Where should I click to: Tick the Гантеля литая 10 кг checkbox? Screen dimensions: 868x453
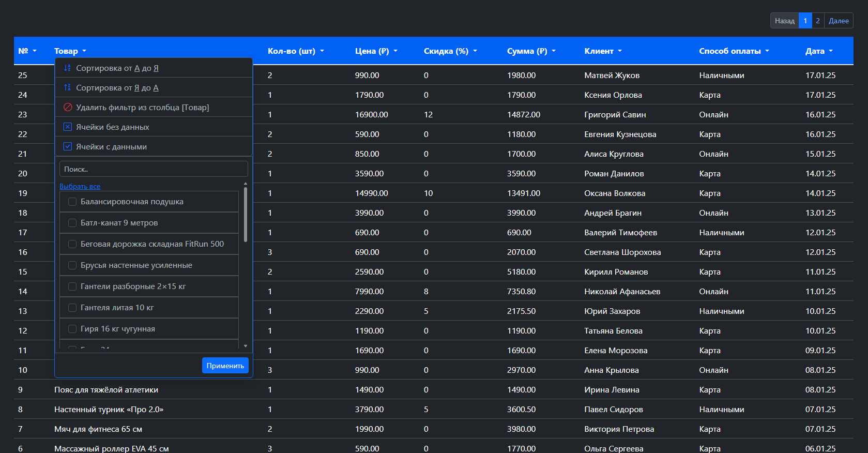(x=72, y=308)
